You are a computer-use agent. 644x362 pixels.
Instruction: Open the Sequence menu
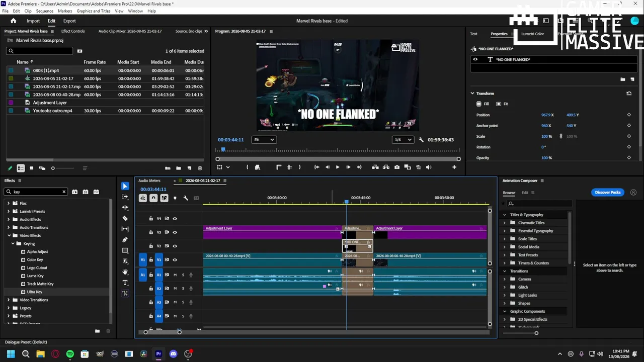pyautogui.click(x=45, y=11)
